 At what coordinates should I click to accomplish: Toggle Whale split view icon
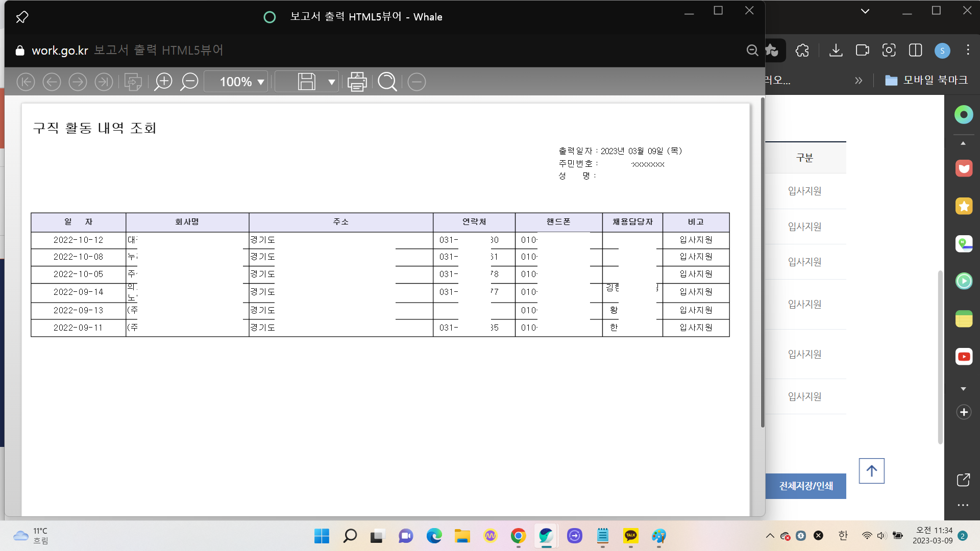click(916, 50)
